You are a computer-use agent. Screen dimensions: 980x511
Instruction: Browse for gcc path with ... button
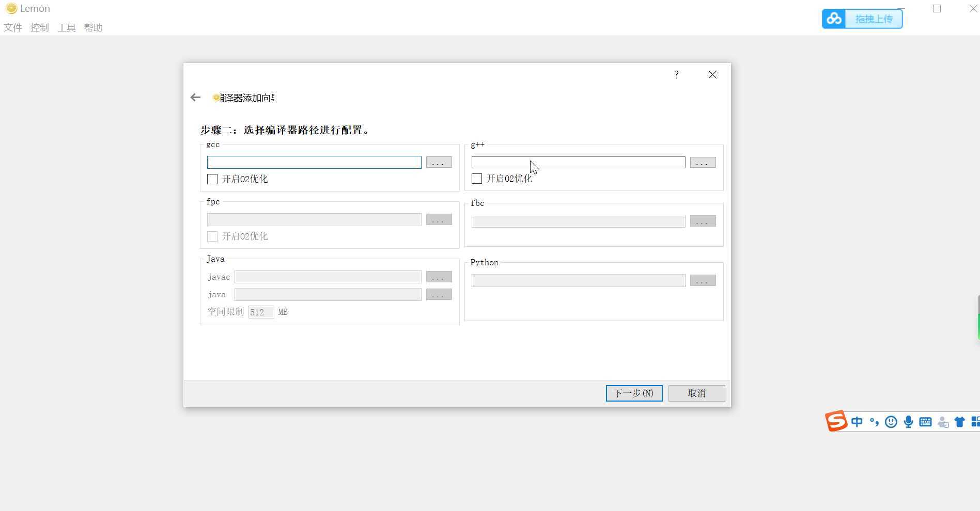[439, 162]
